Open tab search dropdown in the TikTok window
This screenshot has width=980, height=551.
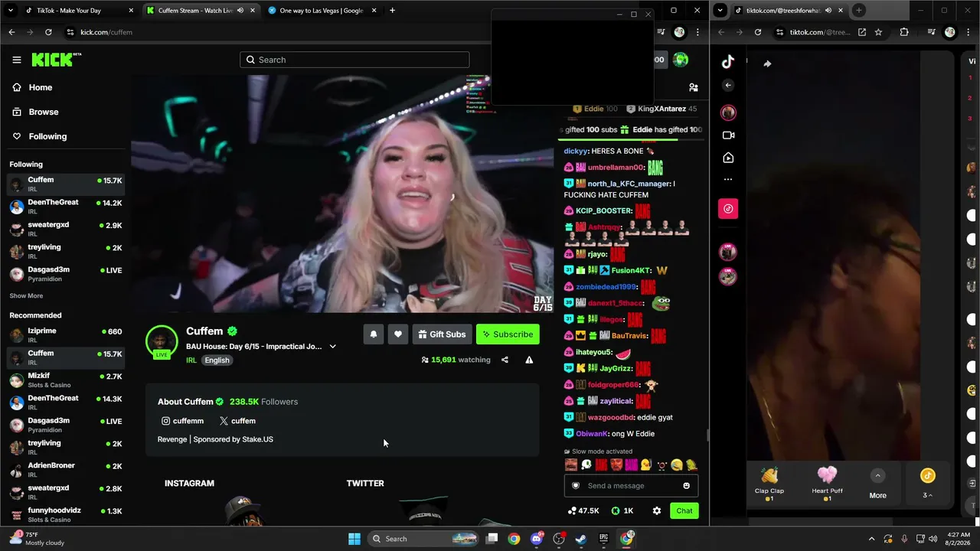pyautogui.click(x=720, y=11)
